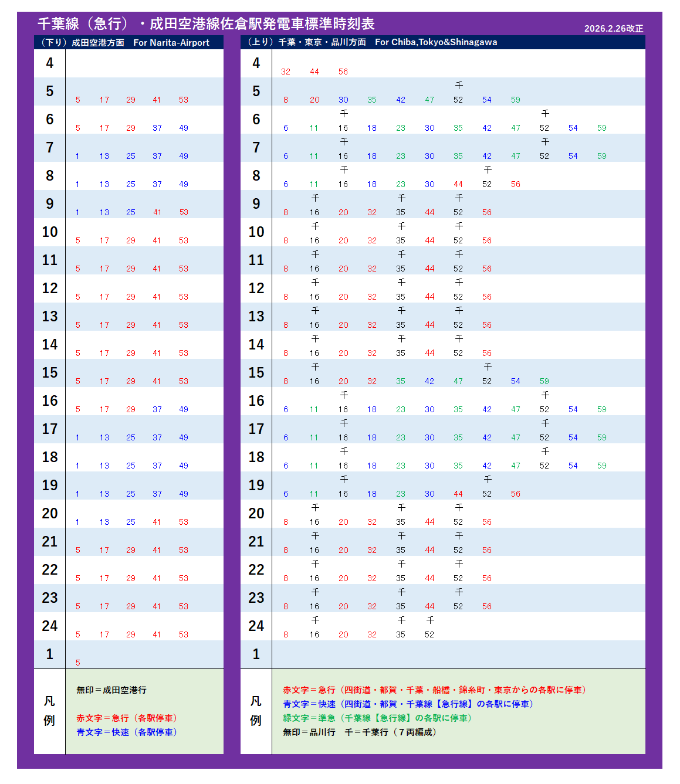Screen dimensions: 680x784
Task: Select the For Chiba,Tokyo&Shinagawa header
Action: tap(435, 42)
